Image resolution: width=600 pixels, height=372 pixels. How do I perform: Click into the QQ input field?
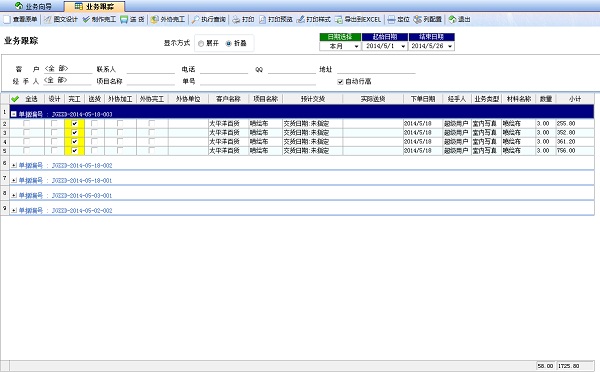click(292, 69)
